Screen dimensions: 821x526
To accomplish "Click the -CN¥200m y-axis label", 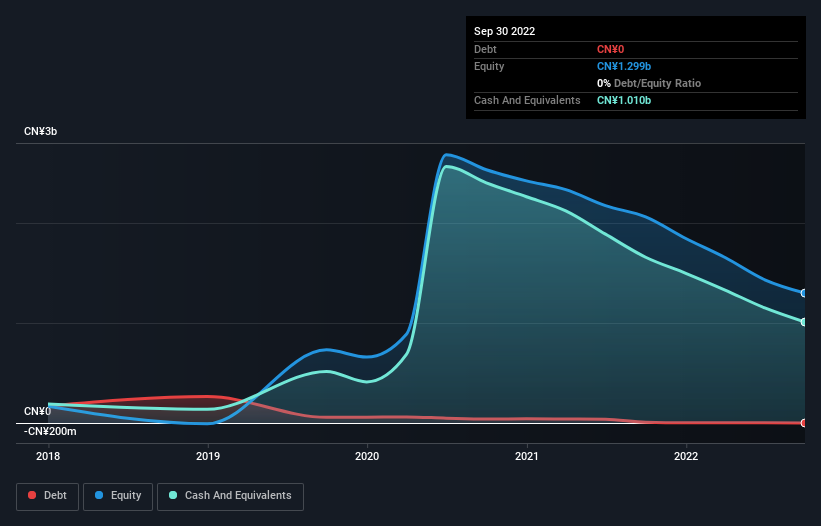I will click(50, 432).
